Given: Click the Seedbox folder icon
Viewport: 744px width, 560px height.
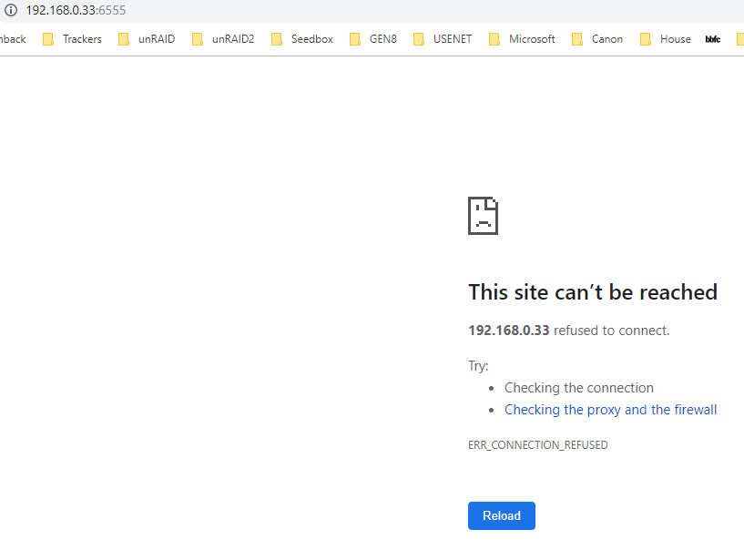Looking at the screenshot, I should (276, 39).
